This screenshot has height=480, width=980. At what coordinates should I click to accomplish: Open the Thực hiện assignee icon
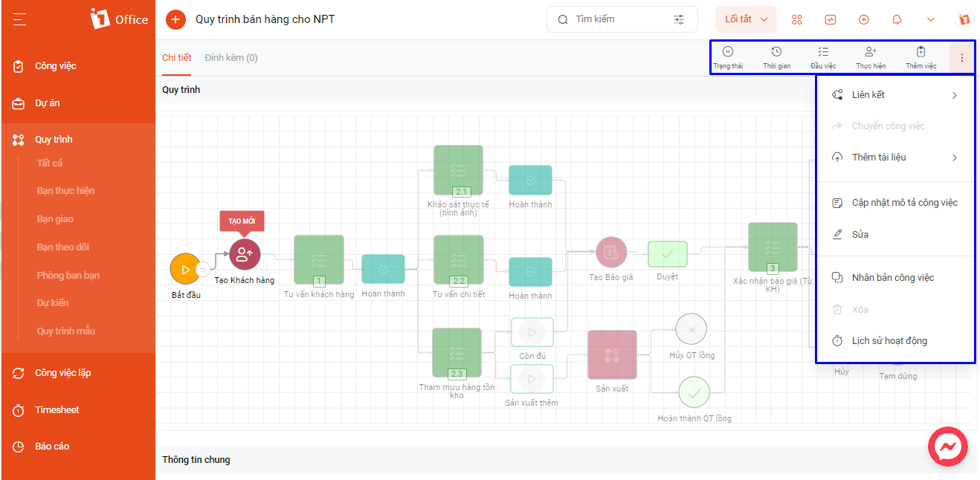(871, 51)
